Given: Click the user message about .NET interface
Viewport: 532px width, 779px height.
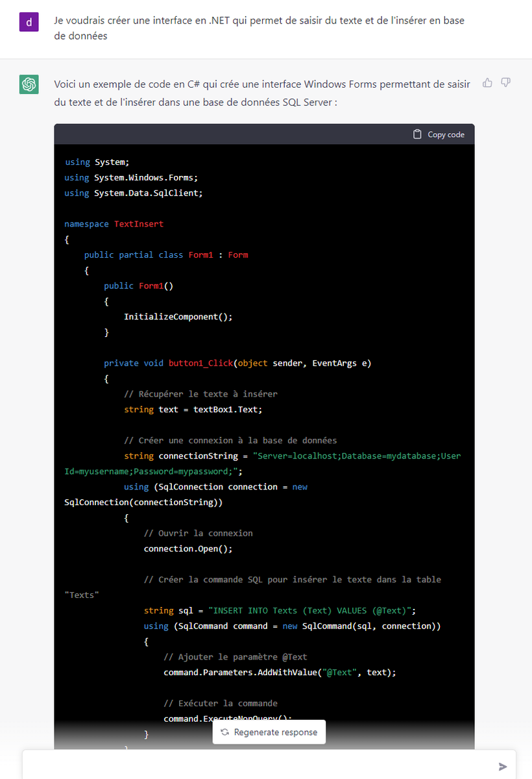Looking at the screenshot, I should 260,29.
